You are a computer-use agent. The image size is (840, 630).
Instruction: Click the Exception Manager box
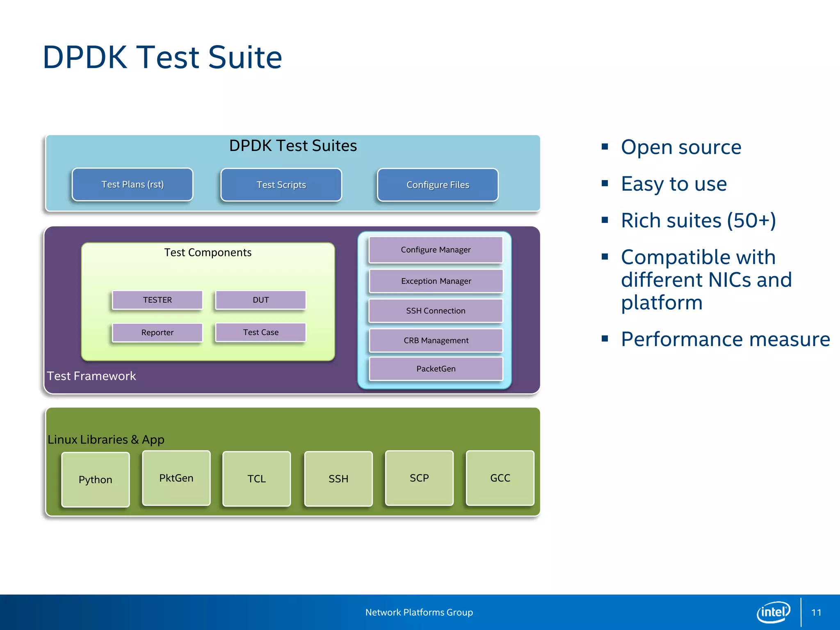coord(436,281)
